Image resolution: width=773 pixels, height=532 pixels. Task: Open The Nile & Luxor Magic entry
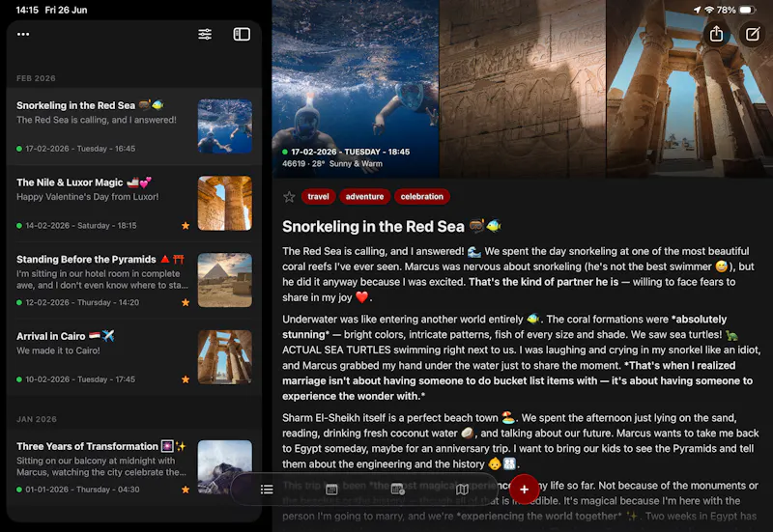point(134,204)
